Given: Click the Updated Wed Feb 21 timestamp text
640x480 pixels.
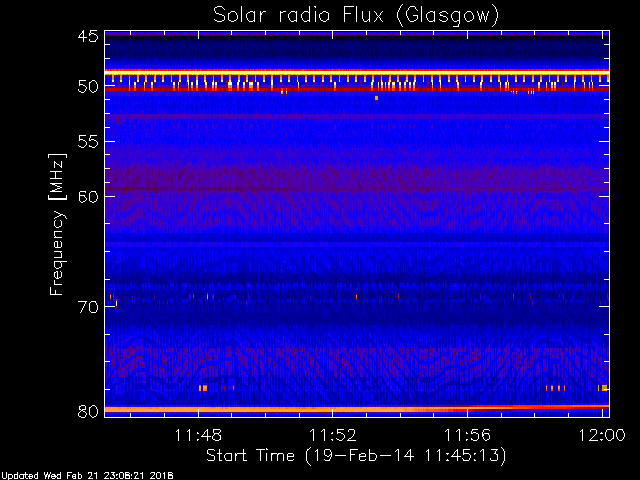Looking at the screenshot, I should 87,476.
